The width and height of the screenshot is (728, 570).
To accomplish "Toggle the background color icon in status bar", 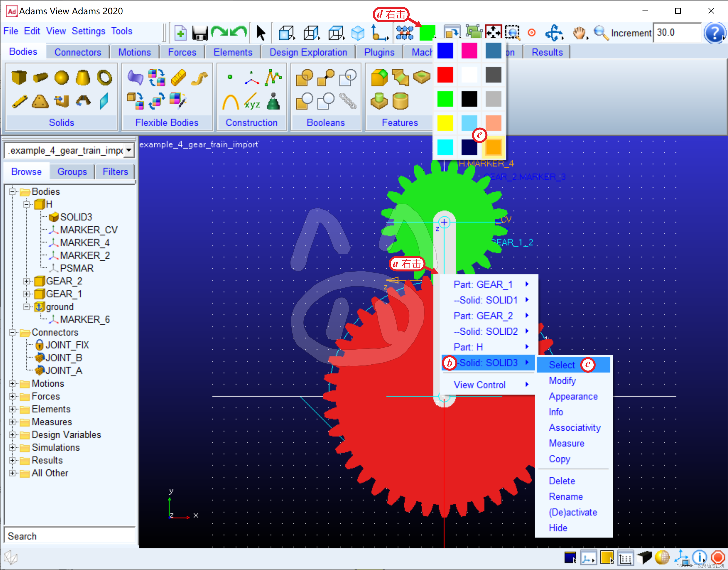I will [x=570, y=557].
